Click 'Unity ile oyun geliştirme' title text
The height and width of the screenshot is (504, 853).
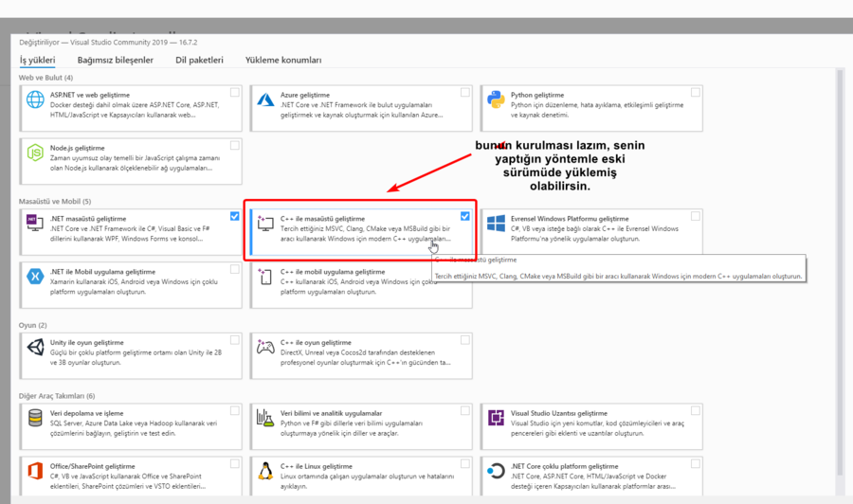pyautogui.click(x=87, y=343)
